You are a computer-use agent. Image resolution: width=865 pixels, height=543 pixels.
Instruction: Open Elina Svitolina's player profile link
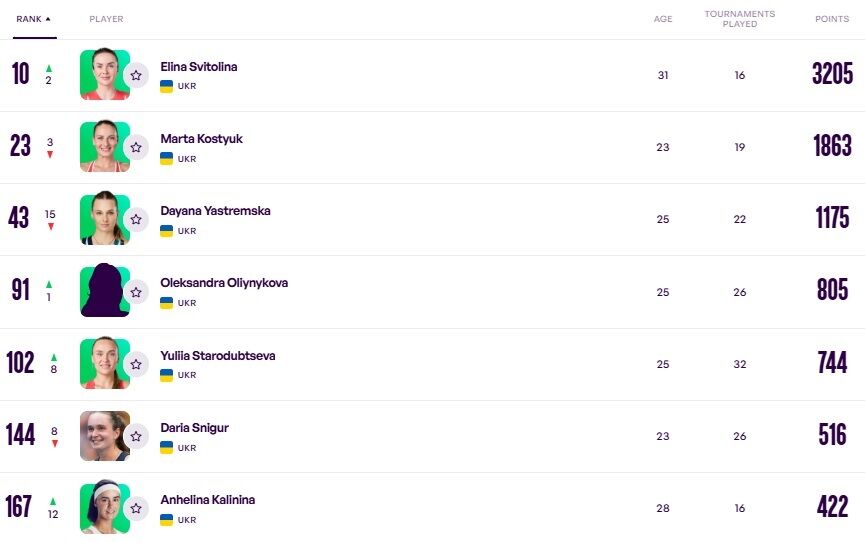(199, 67)
